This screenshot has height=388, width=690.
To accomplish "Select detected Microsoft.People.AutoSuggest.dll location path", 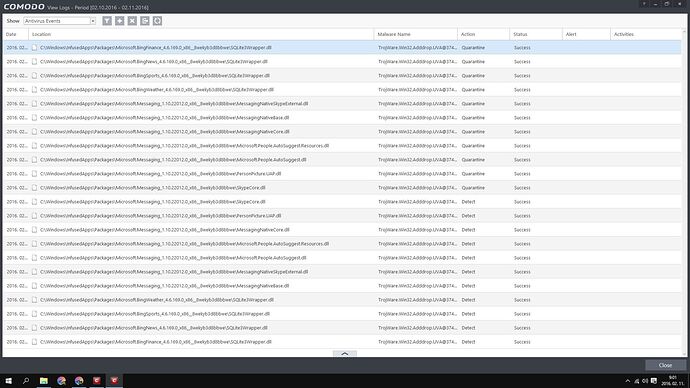I will pos(173,258).
